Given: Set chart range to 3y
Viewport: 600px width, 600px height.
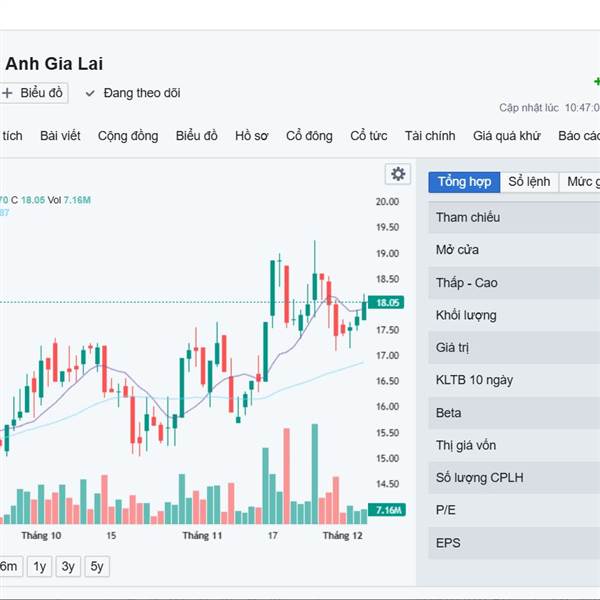Looking at the screenshot, I should (x=68, y=566).
